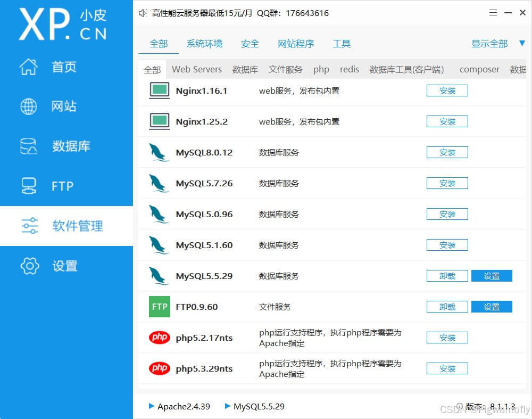Filter by php category
This screenshot has height=419, width=532.
tap(321, 70)
